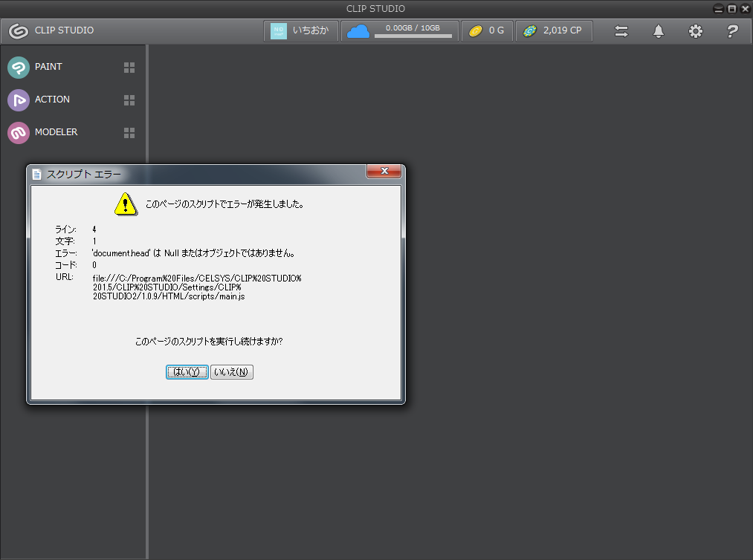Image resolution: width=753 pixels, height=560 pixels.
Task: Click the MODELER label in the sidebar
Action: 56,132
